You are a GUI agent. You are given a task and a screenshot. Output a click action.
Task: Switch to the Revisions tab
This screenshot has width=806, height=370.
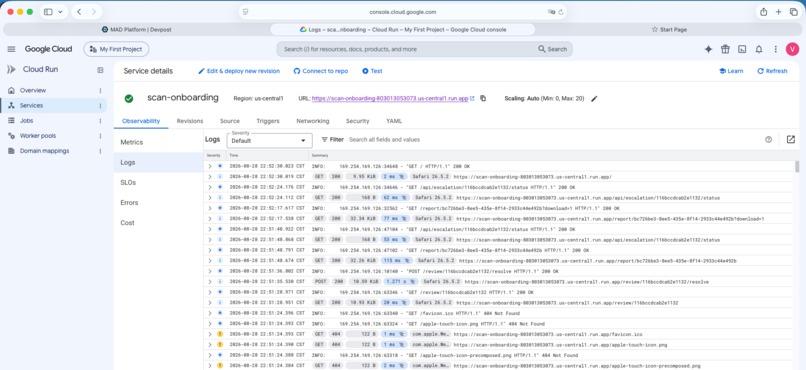(x=190, y=121)
